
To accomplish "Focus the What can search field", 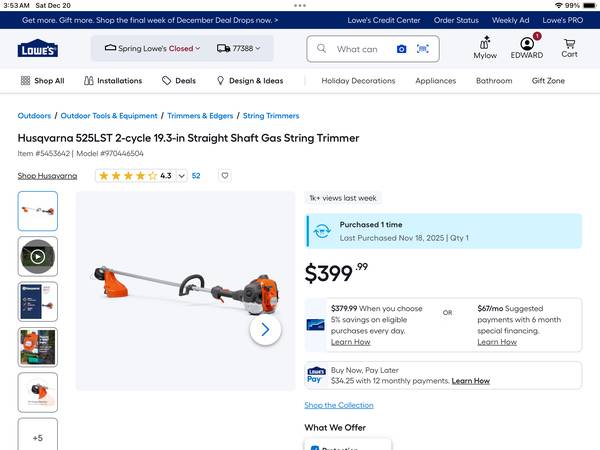I will click(x=357, y=49).
